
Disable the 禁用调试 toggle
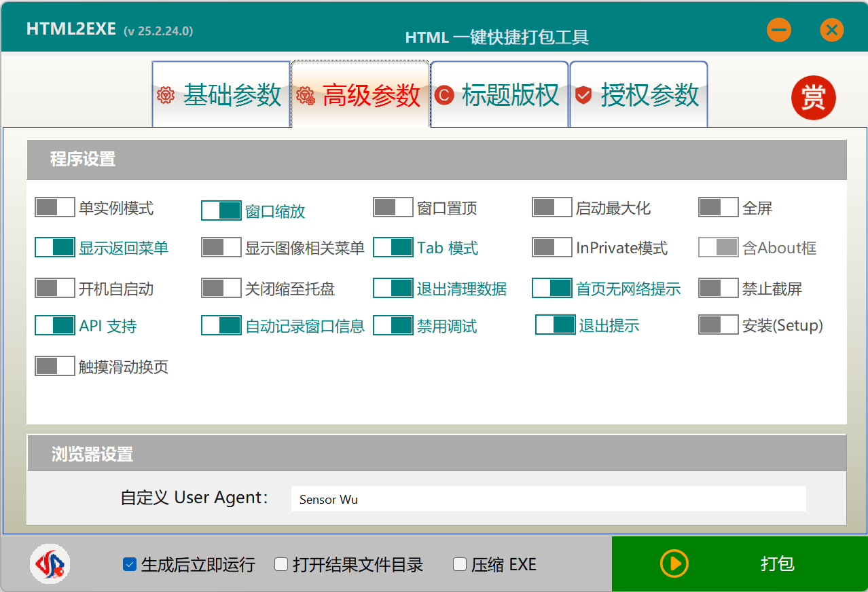click(393, 325)
